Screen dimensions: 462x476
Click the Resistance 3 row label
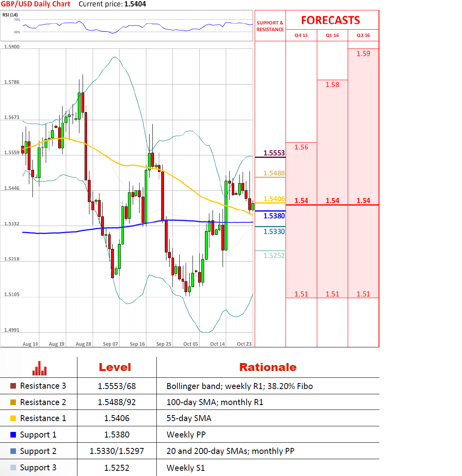43,386
